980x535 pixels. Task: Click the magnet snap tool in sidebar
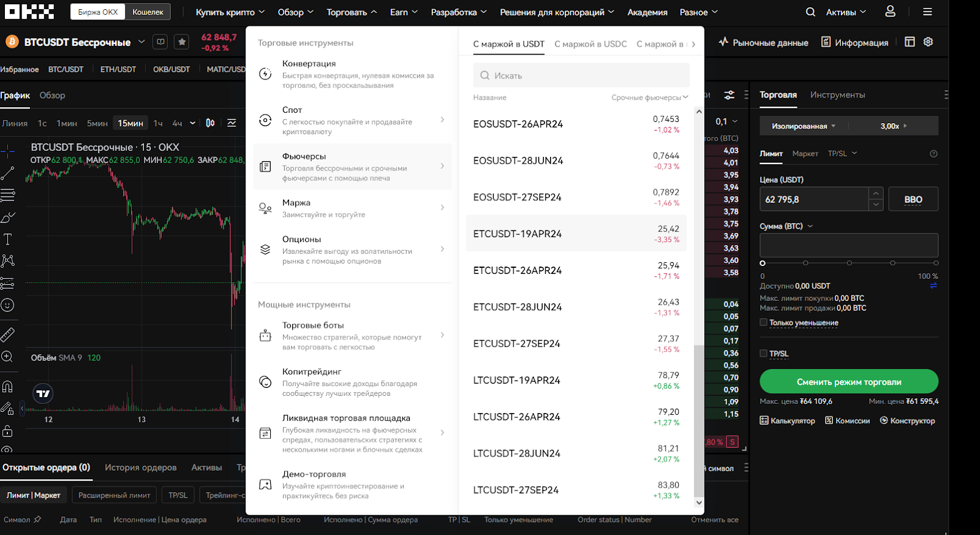pos(7,387)
